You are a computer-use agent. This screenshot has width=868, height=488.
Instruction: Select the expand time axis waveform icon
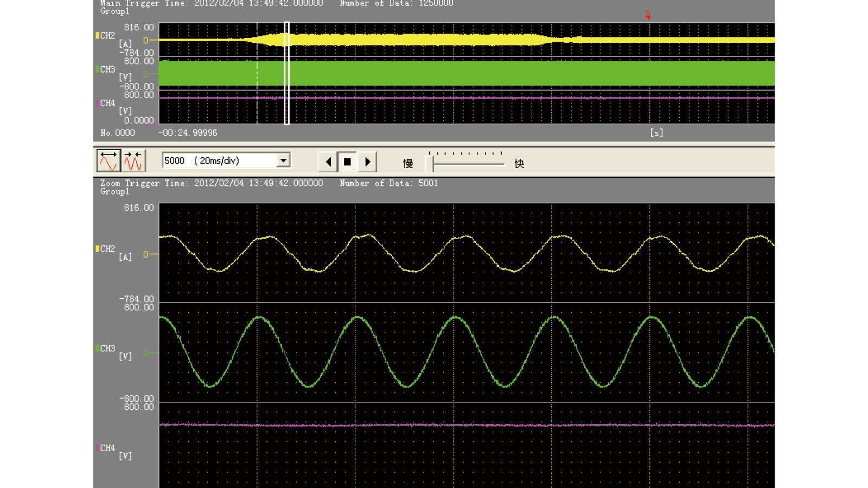[108, 161]
